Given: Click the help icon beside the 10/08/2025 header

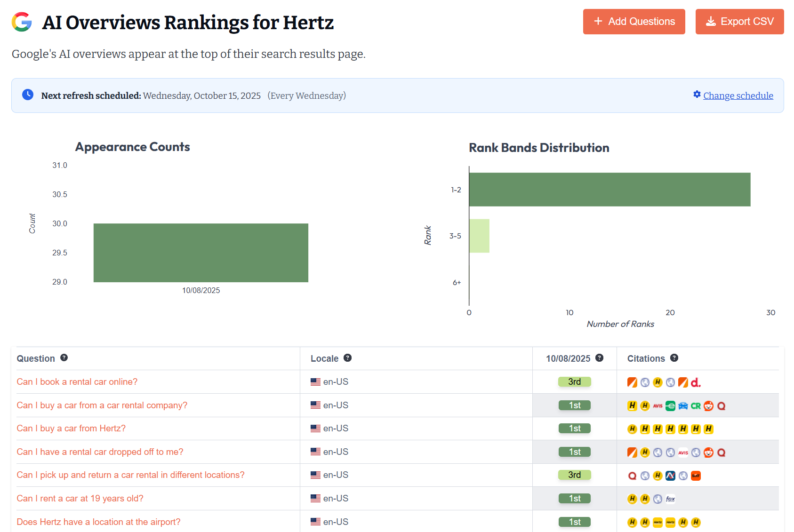Looking at the screenshot, I should 599,358.
